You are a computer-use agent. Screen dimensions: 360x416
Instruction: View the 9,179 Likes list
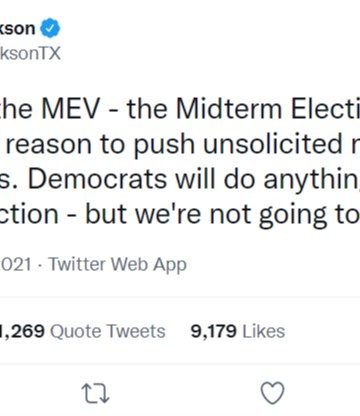point(238,331)
